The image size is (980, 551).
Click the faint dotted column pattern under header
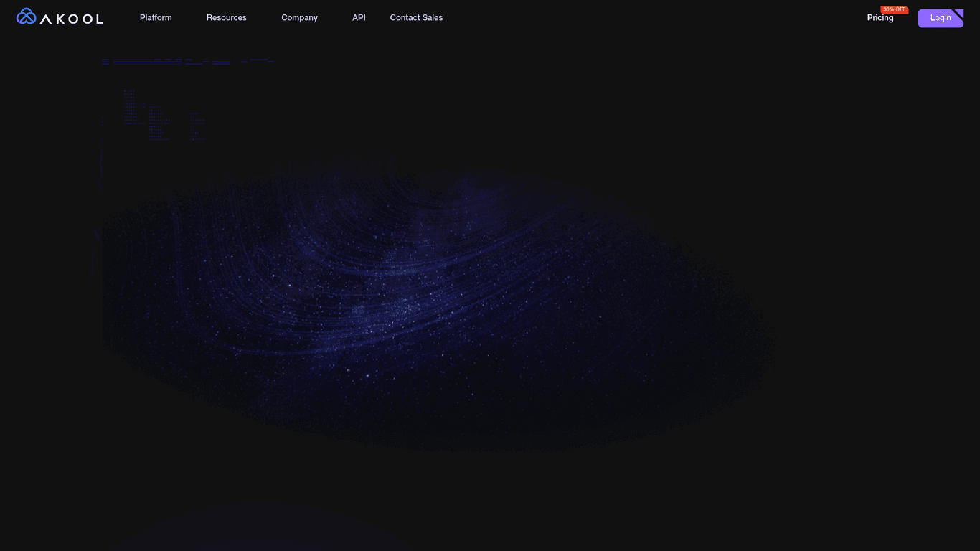click(164, 115)
